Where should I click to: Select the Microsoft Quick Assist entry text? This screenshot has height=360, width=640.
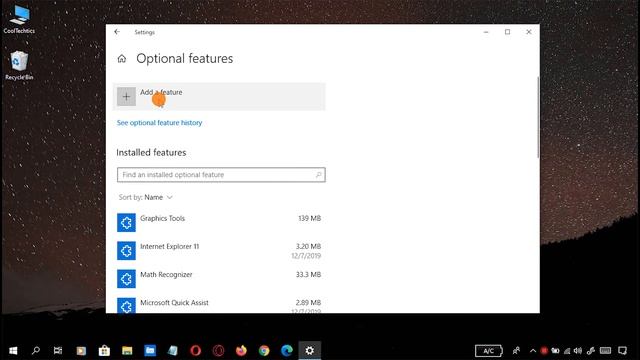click(x=174, y=303)
